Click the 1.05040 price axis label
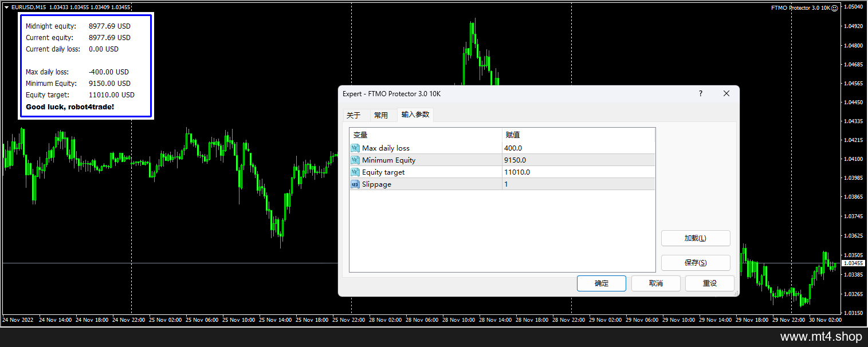Viewport: 868px width, 347px height. 854,7
